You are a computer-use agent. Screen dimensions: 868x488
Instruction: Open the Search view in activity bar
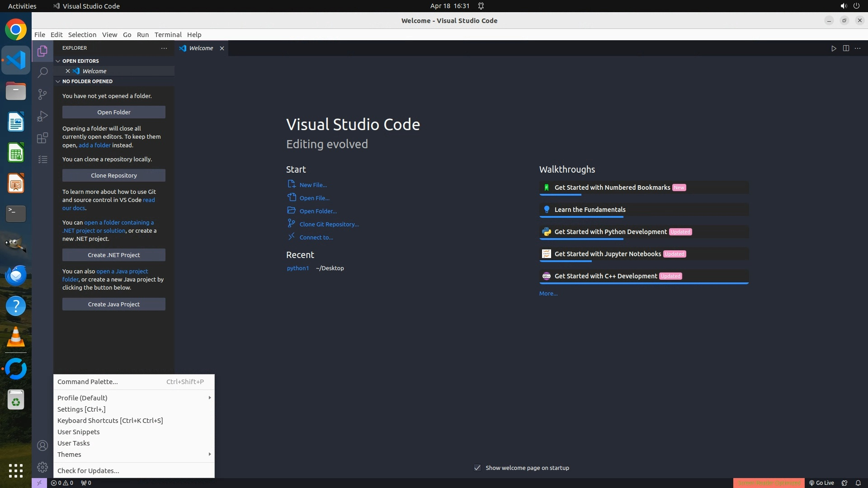pyautogui.click(x=42, y=72)
